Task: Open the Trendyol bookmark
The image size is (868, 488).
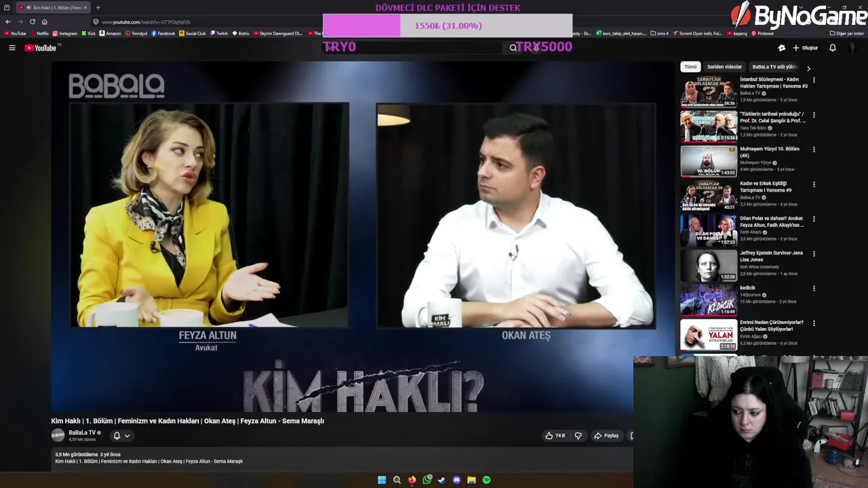Action: [x=136, y=33]
